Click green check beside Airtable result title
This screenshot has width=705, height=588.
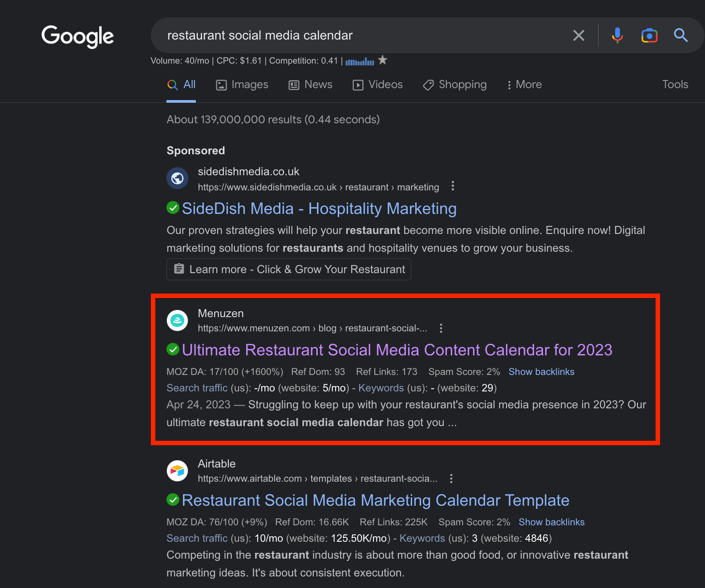click(173, 499)
